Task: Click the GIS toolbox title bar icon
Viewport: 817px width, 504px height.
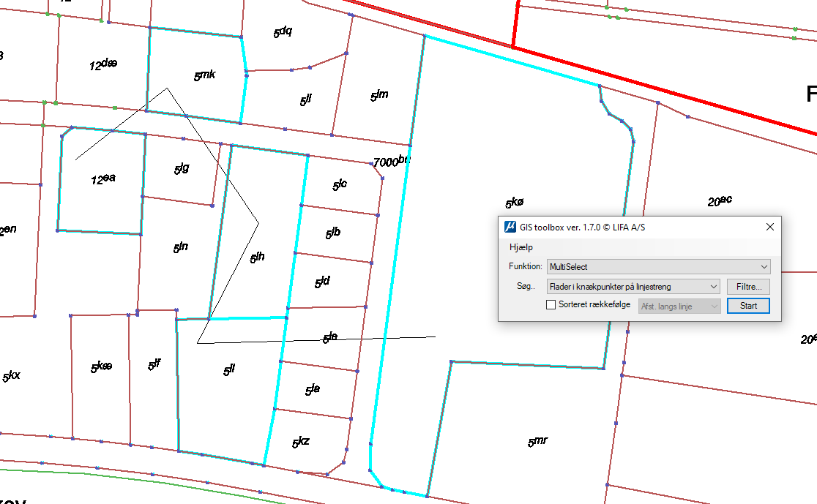Action: (510, 227)
